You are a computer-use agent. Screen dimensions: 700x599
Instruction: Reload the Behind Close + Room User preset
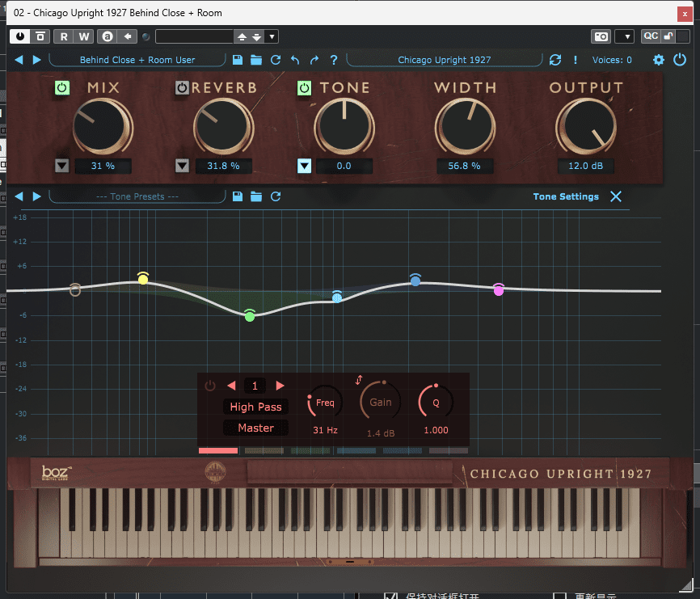point(276,60)
